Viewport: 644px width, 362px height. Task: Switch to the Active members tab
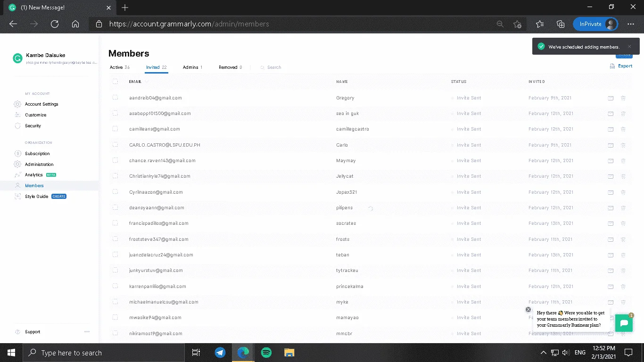[120, 67]
